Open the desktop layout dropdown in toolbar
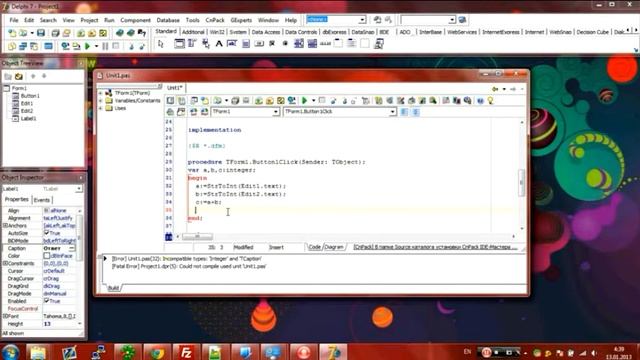 tap(362, 20)
